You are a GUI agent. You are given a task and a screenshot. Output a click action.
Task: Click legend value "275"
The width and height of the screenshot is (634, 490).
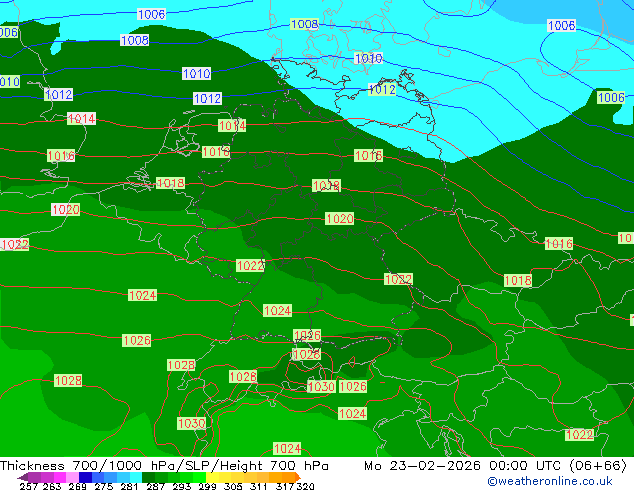point(104,486)
